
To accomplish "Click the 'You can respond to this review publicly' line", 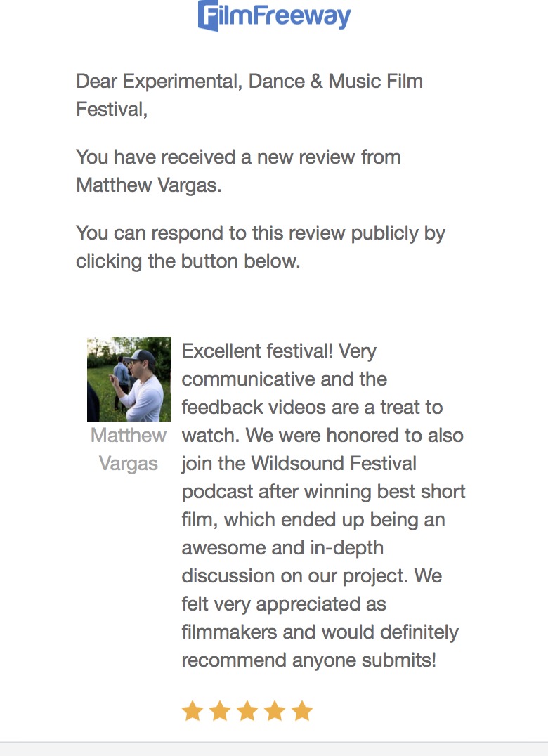I will click(260, 233).
